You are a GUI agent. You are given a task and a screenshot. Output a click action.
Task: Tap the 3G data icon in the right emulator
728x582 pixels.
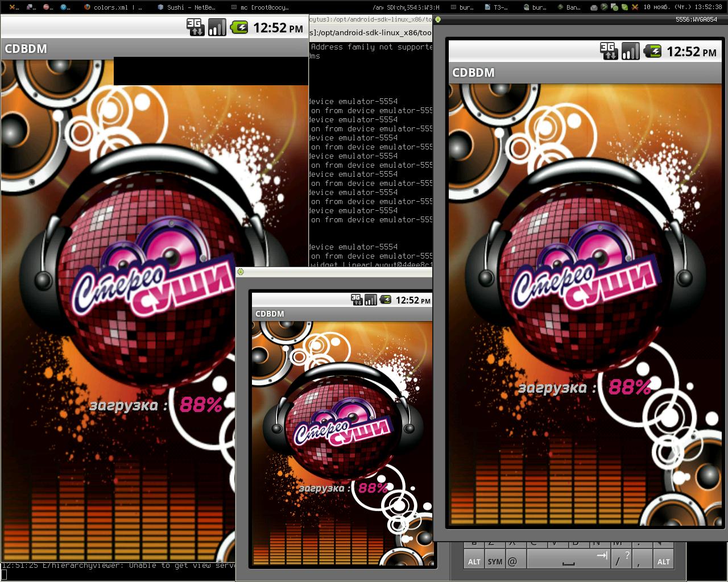[609, 51]
